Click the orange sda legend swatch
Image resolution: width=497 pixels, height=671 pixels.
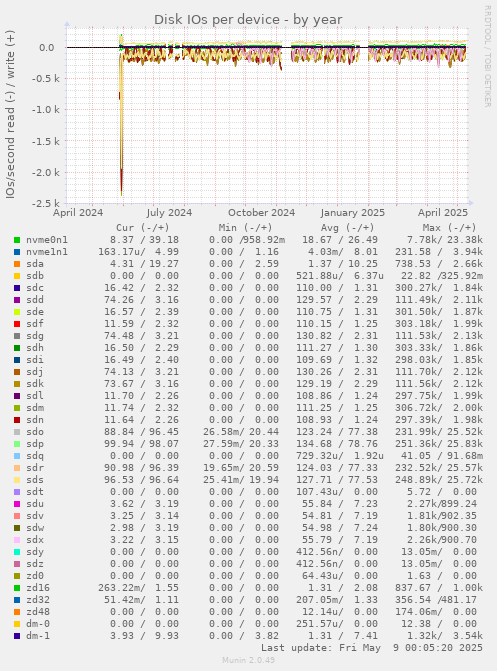pyautogui.click(x=17, y=264)
